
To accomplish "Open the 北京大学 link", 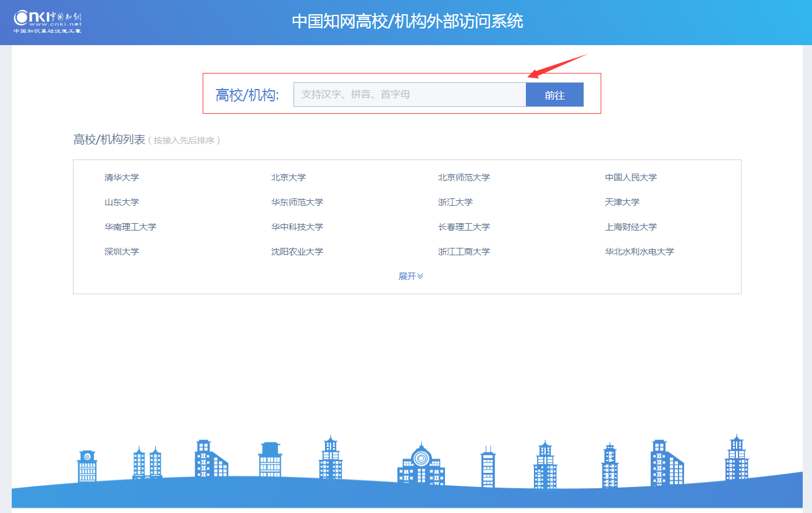I will coord(289,177).
